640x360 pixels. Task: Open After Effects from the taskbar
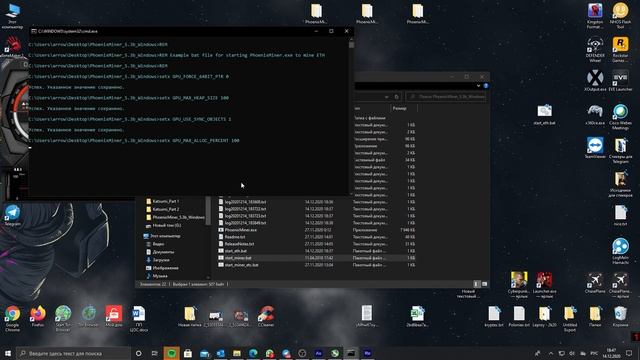(318, 353)
